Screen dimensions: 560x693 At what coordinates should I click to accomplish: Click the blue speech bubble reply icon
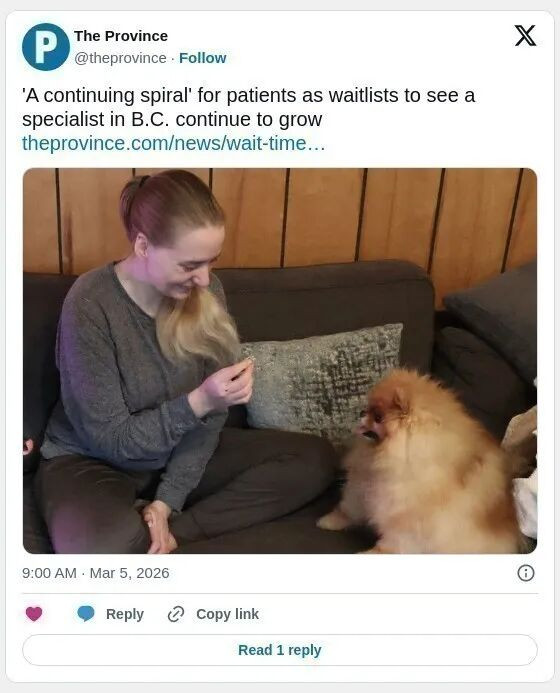click(x=86, y=613)
